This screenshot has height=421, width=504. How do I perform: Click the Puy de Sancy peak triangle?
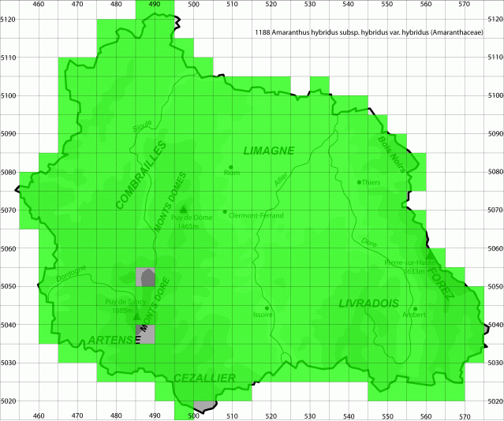coord(137,317)
